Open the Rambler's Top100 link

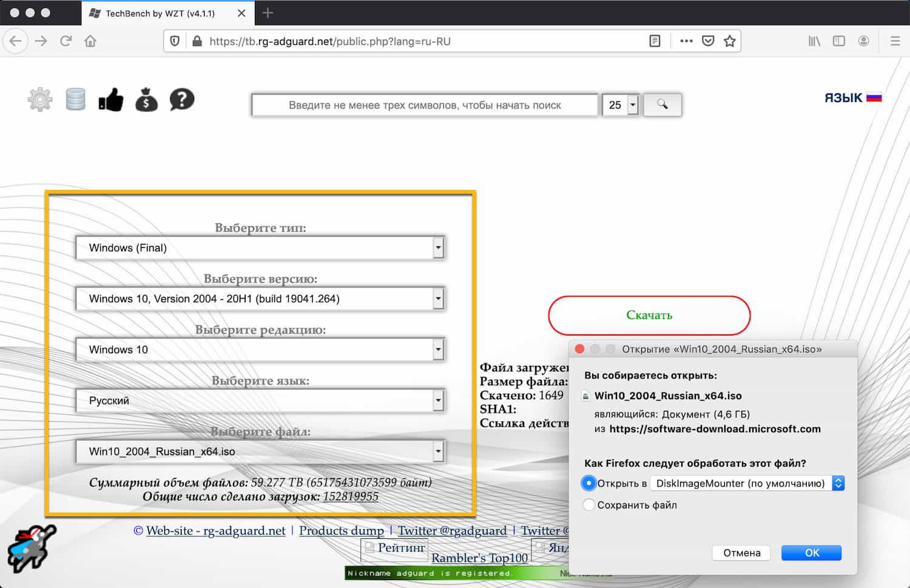(x=479, y=558)
